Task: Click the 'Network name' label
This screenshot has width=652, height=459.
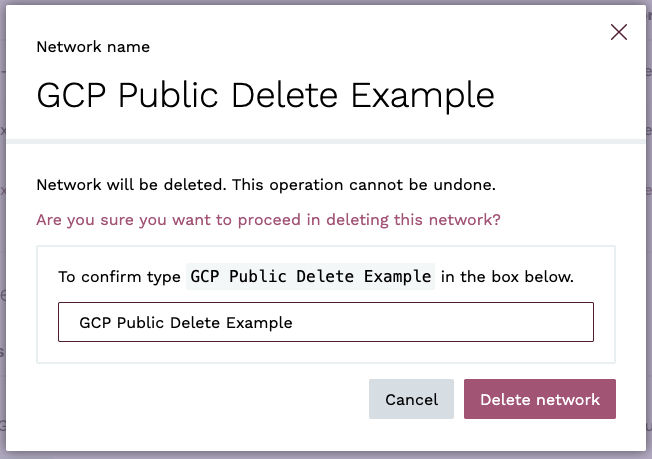Action: point(93,46)
